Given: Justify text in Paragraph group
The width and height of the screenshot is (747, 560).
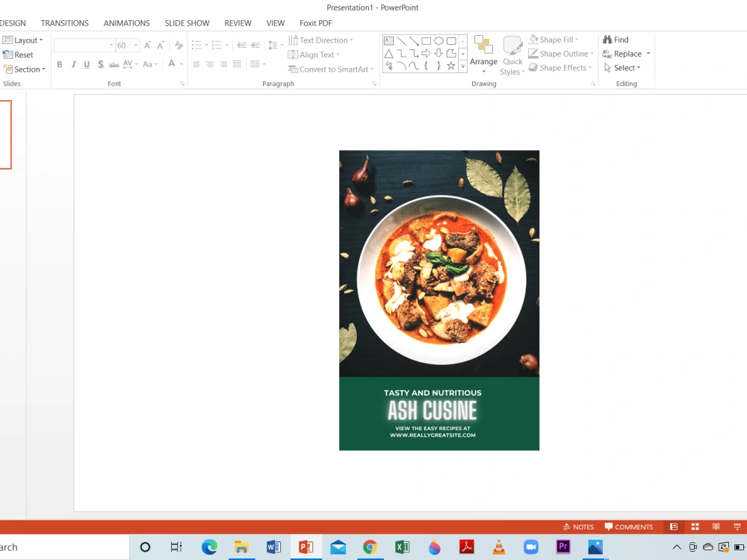Looking at the screenshot, I should [x=238, y=64].
